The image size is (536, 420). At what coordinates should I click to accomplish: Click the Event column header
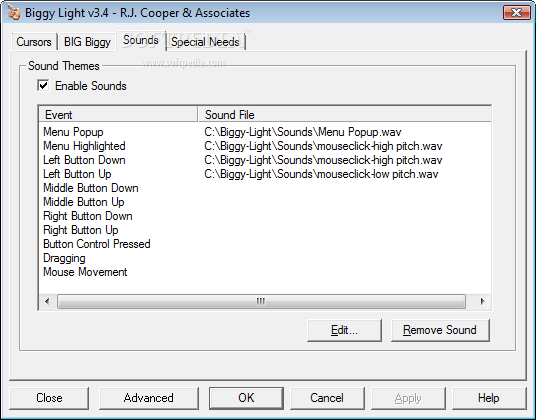[118, 114]
